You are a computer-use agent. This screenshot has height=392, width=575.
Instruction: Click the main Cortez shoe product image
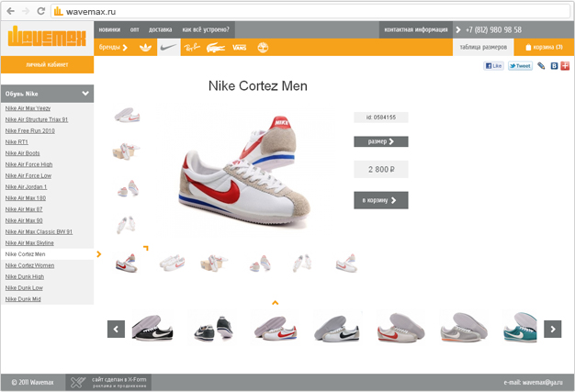245,171
